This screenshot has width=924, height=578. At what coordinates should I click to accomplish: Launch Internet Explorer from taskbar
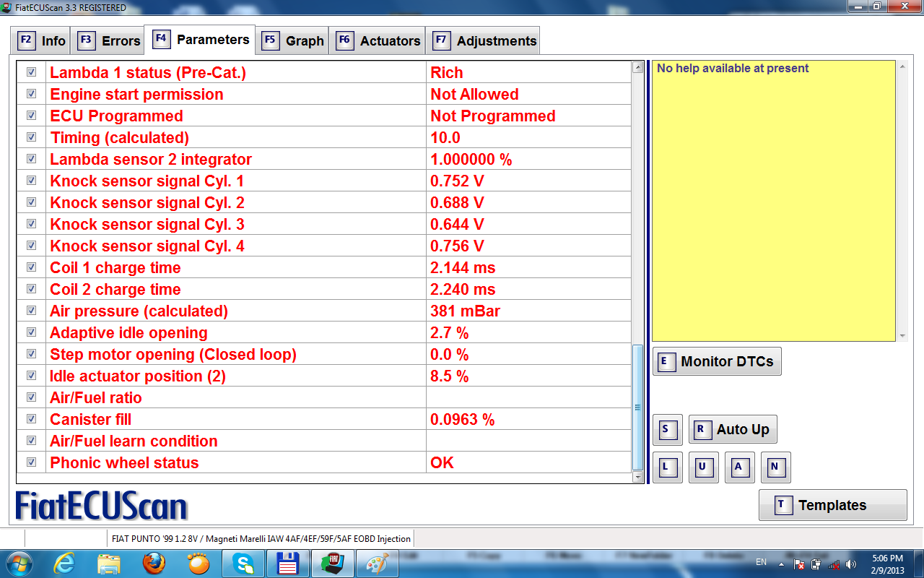pos(64,564)
